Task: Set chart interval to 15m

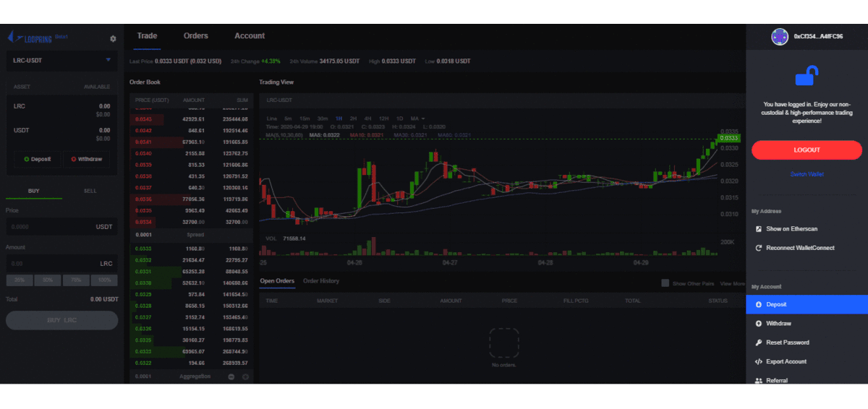Action: 305,118
